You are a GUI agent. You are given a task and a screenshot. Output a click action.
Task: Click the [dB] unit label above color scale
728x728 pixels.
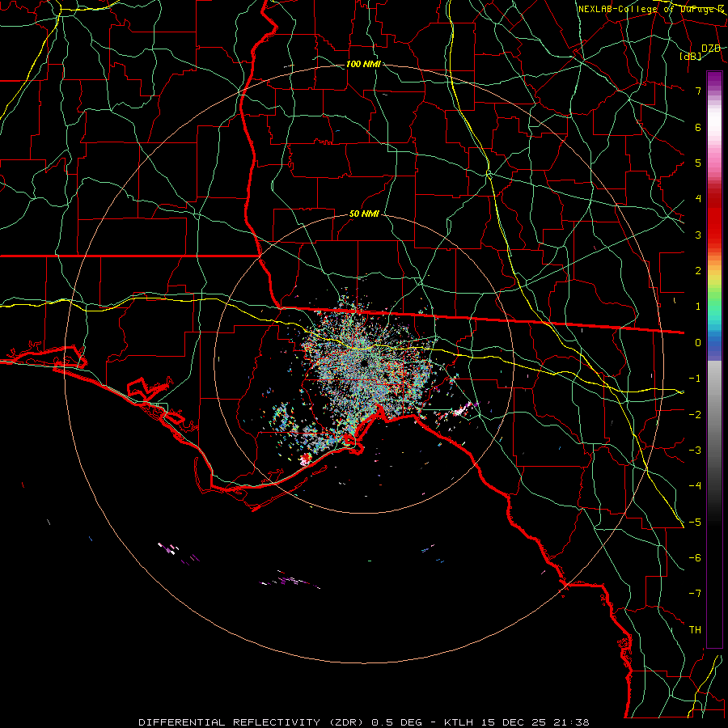691,57
